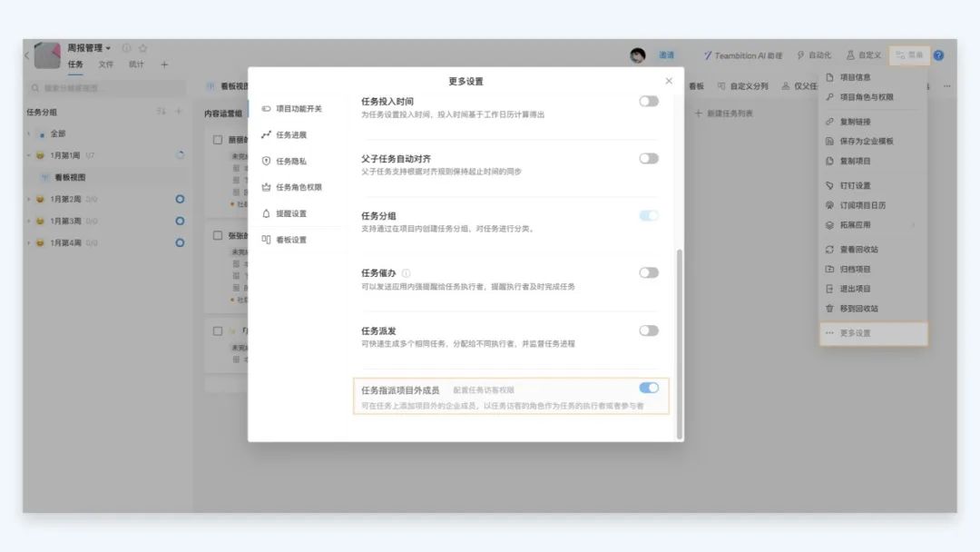Expand the 1月第4周 group
Screen dimensions: 980x552
coord(29,243)
